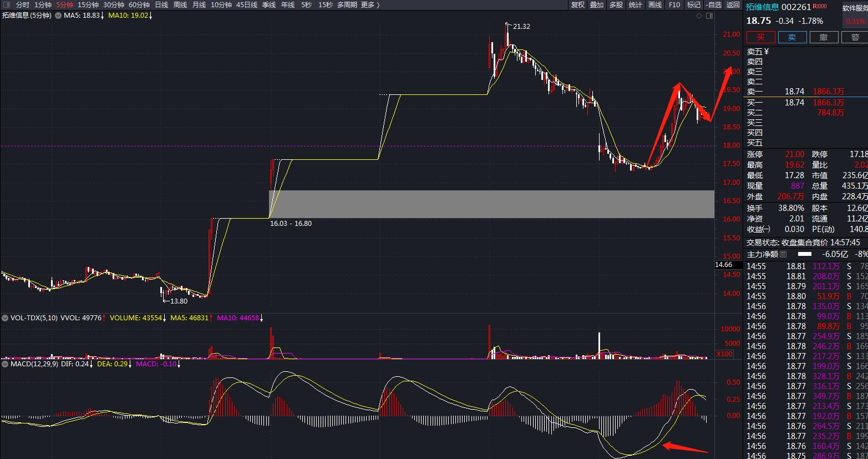Click the 复权 toolbar button

578,4
